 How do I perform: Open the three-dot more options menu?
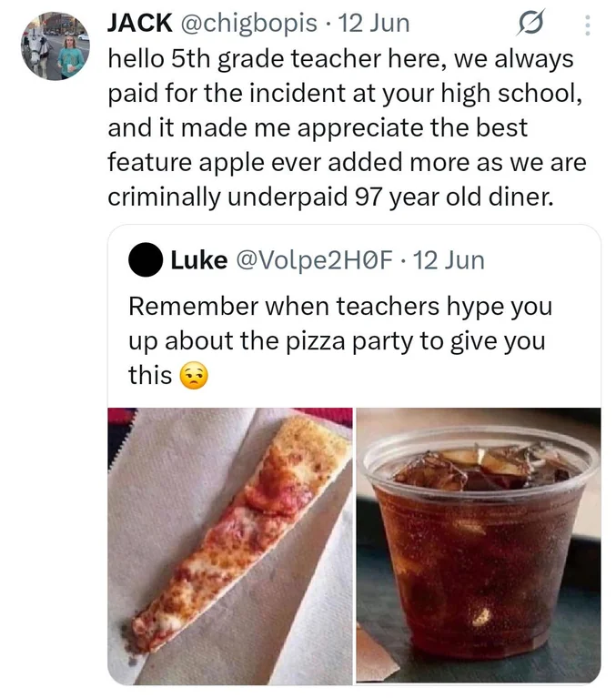[587, 23]
